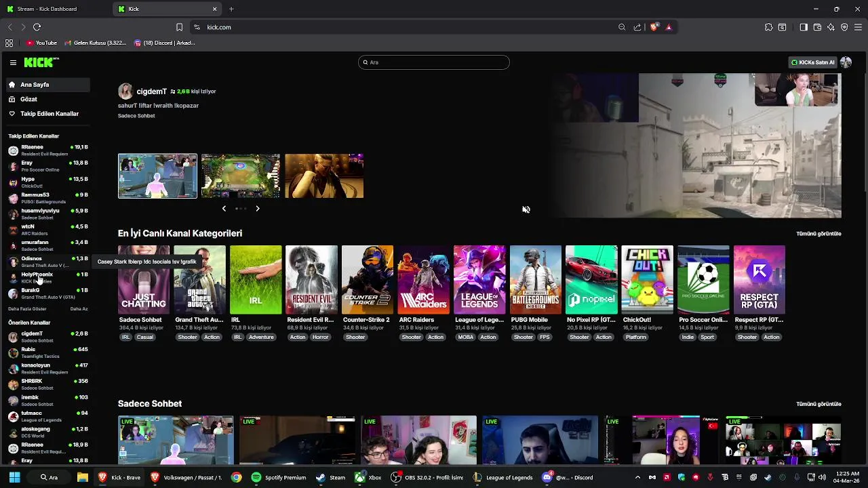Open Spotify Premium from taskbar

279,478
